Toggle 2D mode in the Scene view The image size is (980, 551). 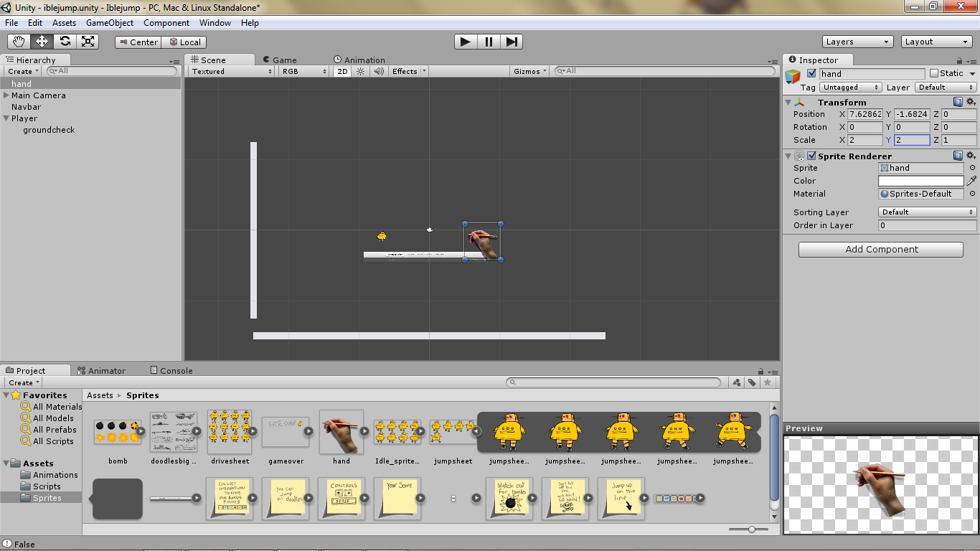tap(342, 71)
